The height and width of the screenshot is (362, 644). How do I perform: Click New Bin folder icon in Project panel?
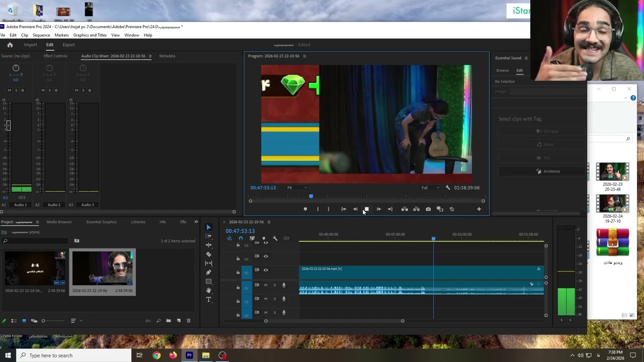(169, 321)
